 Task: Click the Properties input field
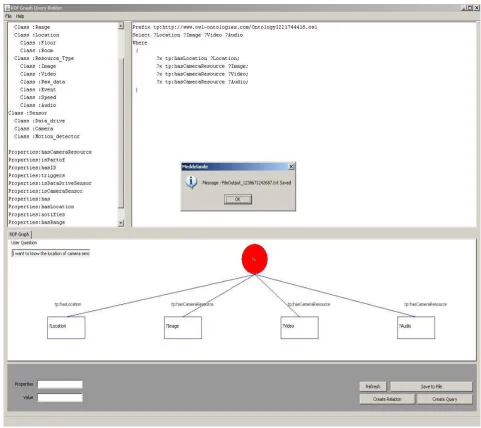click(x=60, y=384)
